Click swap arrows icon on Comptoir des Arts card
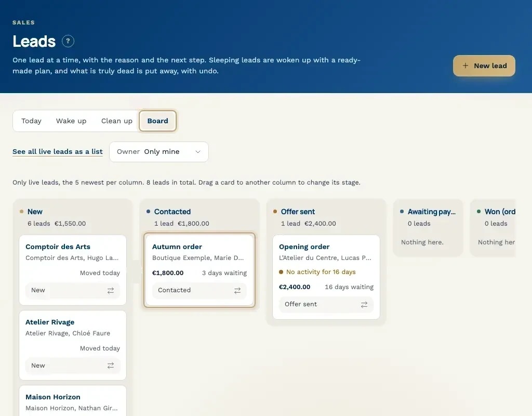This screenshot has width=532, height=416. (x=111, y=291)
